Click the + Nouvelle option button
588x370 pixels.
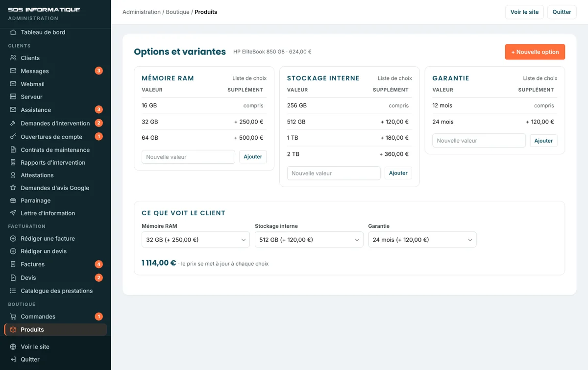pyautogui.click(x=535, y=52)
